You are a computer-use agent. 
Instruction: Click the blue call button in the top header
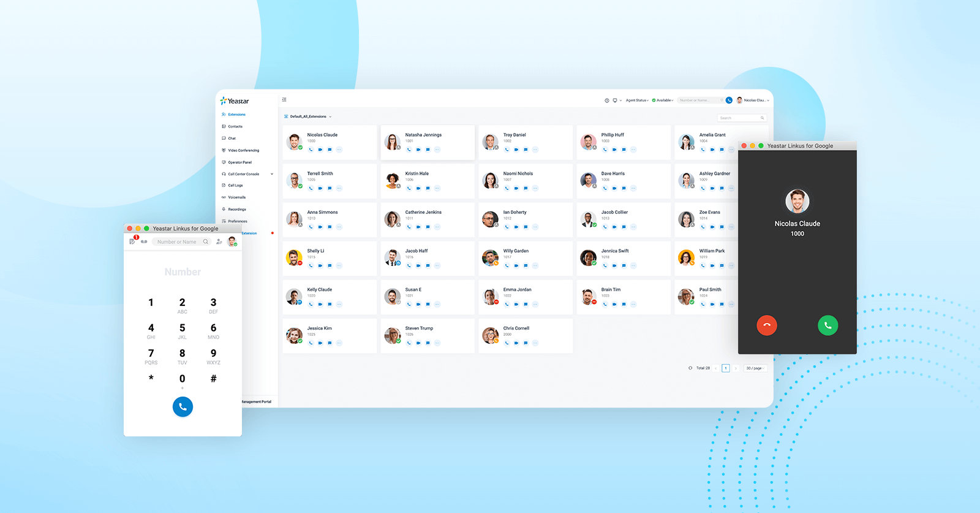(x=729, y=101)
